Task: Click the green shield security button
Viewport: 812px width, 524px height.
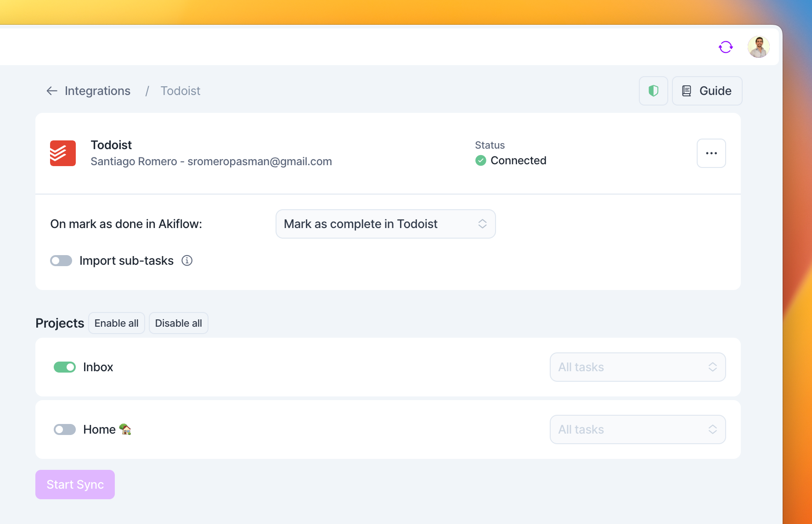Action: coord(654,91)
